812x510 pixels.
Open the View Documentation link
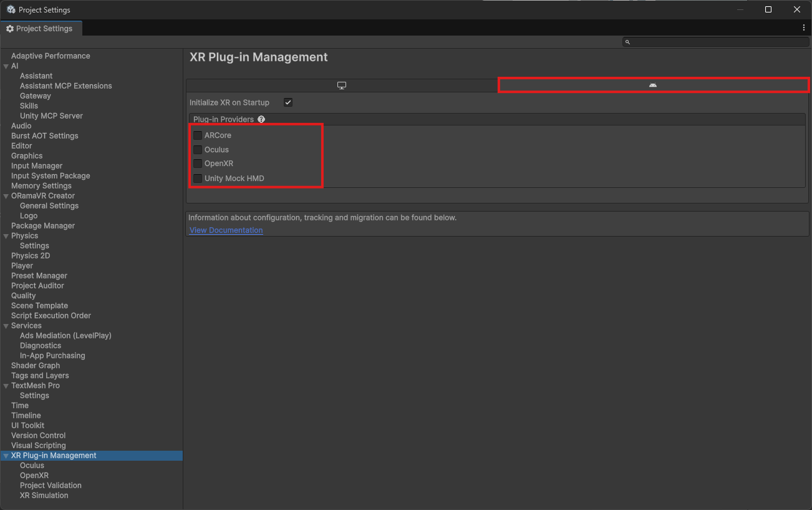click(x=226, y=230)
